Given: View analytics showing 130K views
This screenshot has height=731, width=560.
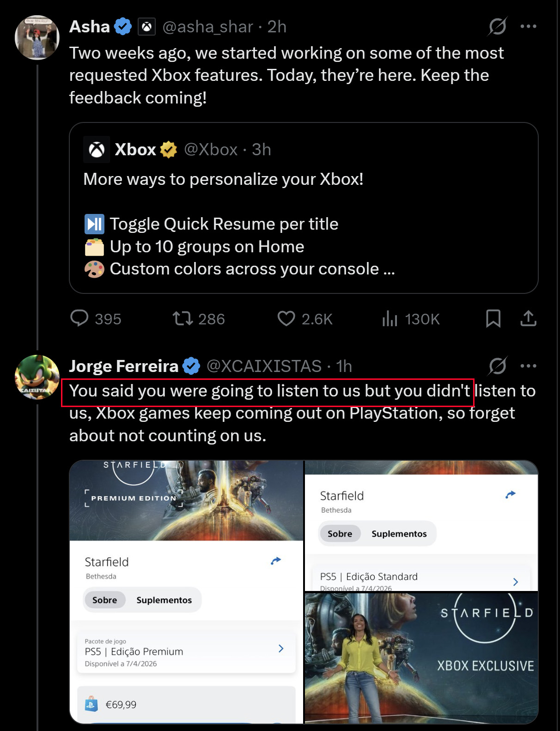Looking at the screenshot, I should coord(390,319).
